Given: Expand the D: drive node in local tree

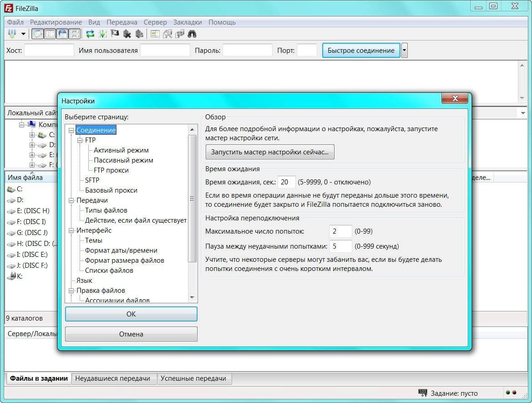Looking at the screenshot, I should point(32,145).
